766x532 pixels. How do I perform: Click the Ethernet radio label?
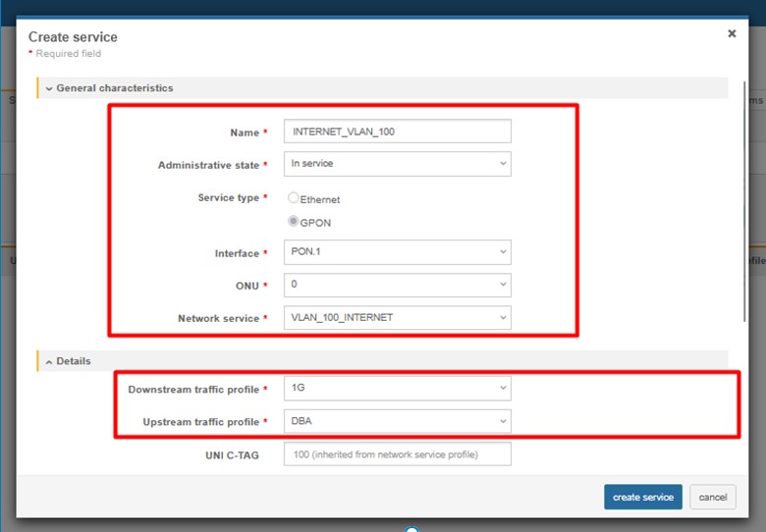320,199
